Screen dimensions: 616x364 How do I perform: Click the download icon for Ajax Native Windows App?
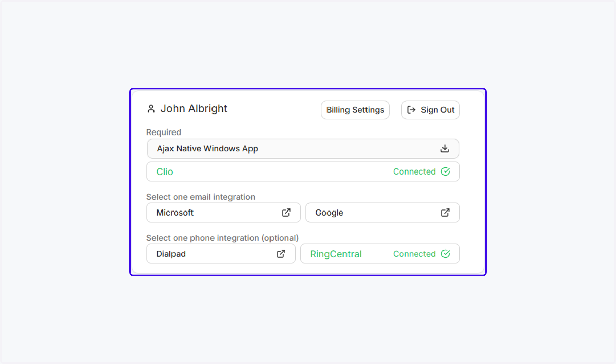[x=445, y=149]
